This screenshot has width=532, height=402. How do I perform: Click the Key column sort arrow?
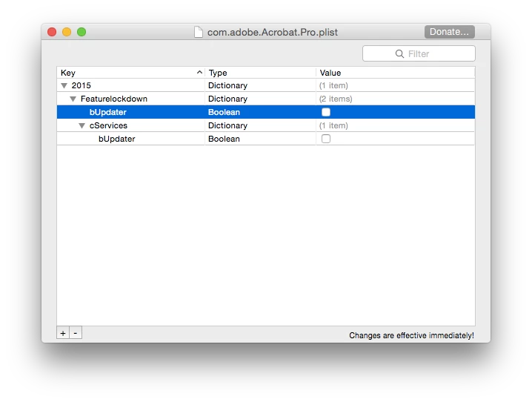tap(199, 73)
